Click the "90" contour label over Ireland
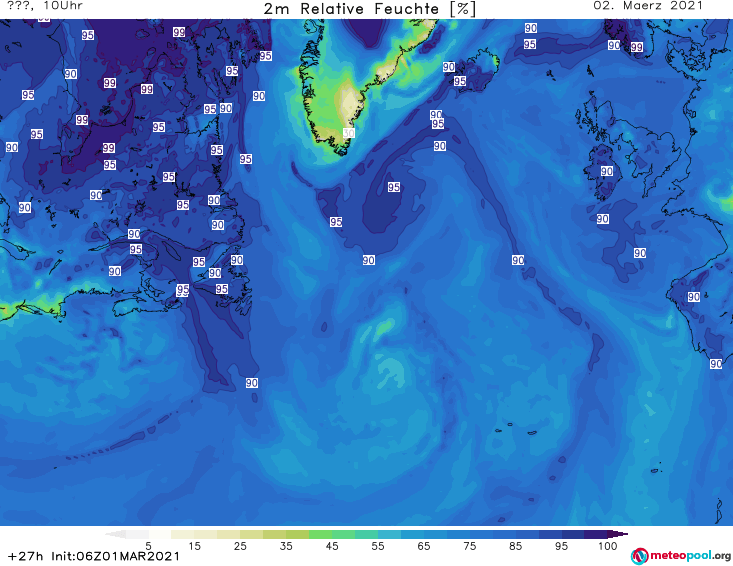Screen dimensions: 733x566 tap(607, 172)
